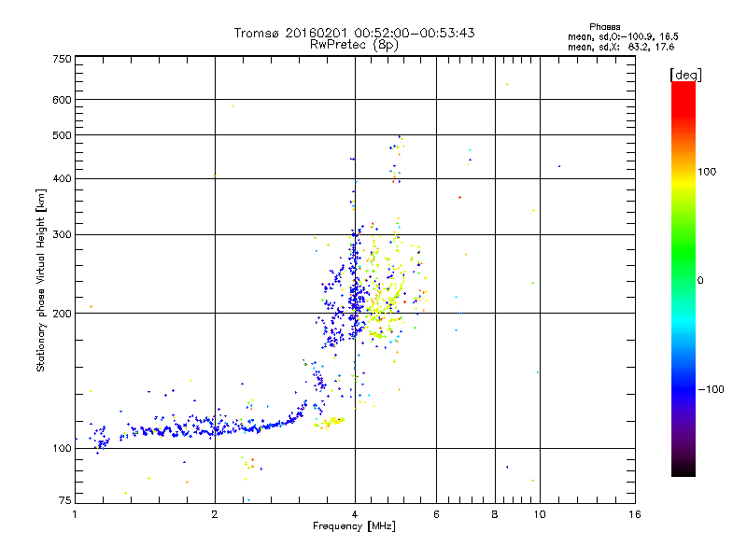Viewport: 747px width, 560px height.
Task: Click the '[deg]' colorbar unit label
Action: (x=685, y=75)
